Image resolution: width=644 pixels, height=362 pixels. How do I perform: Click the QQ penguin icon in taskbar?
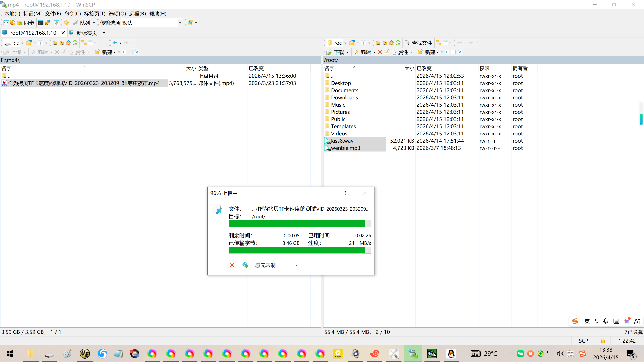coord(451,353)
